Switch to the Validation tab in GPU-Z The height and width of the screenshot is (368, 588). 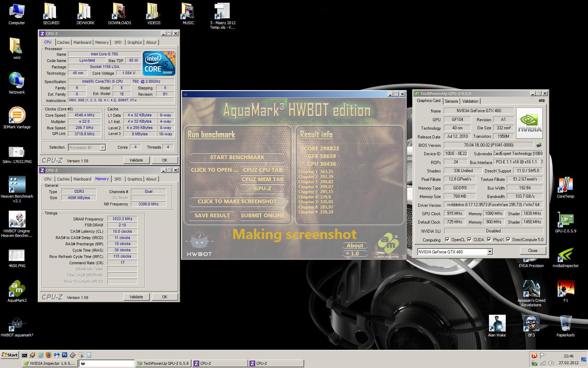[x=470, y=101]
